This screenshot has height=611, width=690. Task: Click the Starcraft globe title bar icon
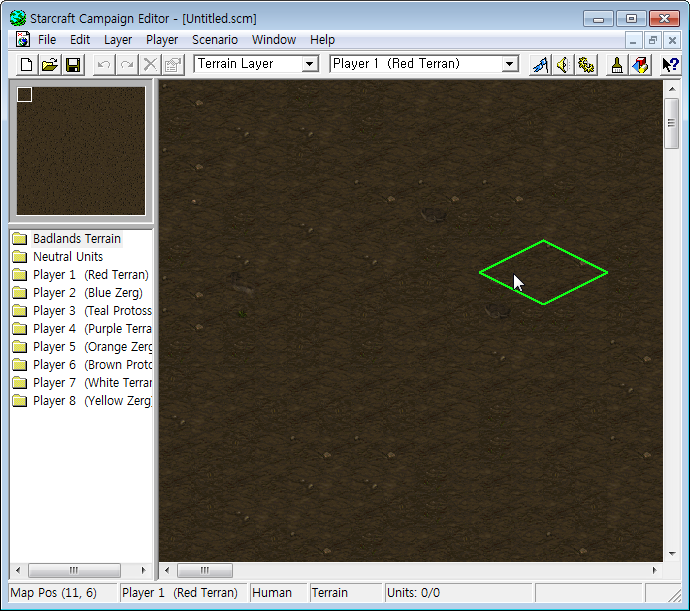[x=18, y=18]
